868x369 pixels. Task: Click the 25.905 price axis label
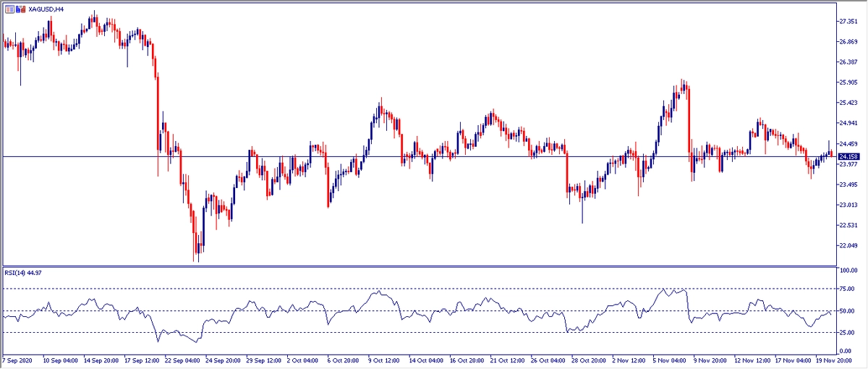(848, 82)
